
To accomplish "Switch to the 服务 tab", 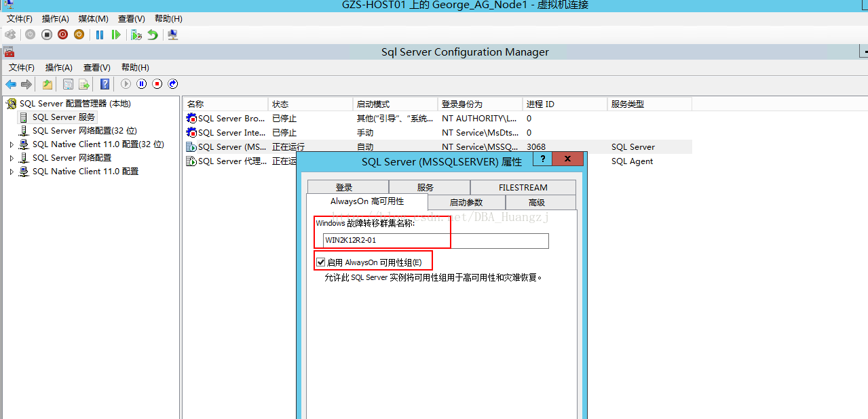I will [x=429, y=188].
